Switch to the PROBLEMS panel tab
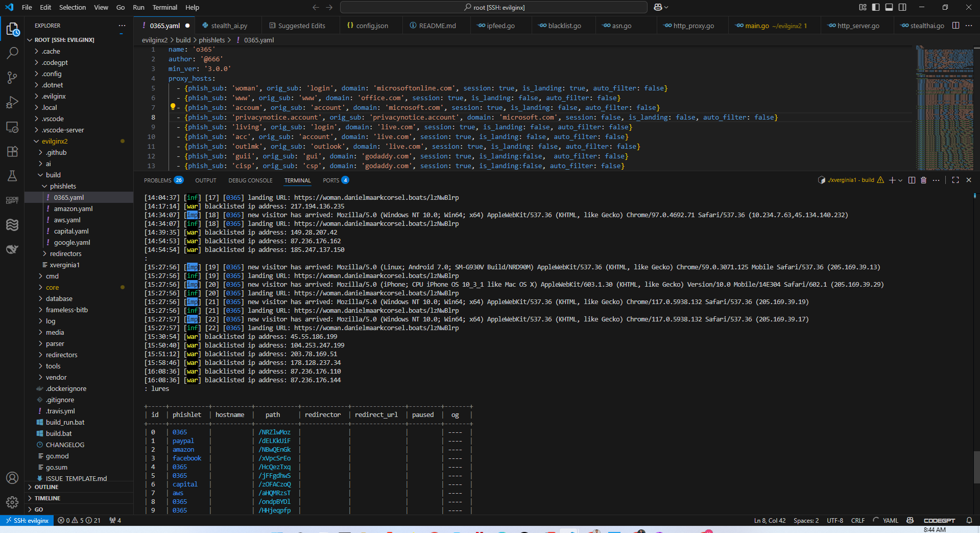 pos(163,180)
